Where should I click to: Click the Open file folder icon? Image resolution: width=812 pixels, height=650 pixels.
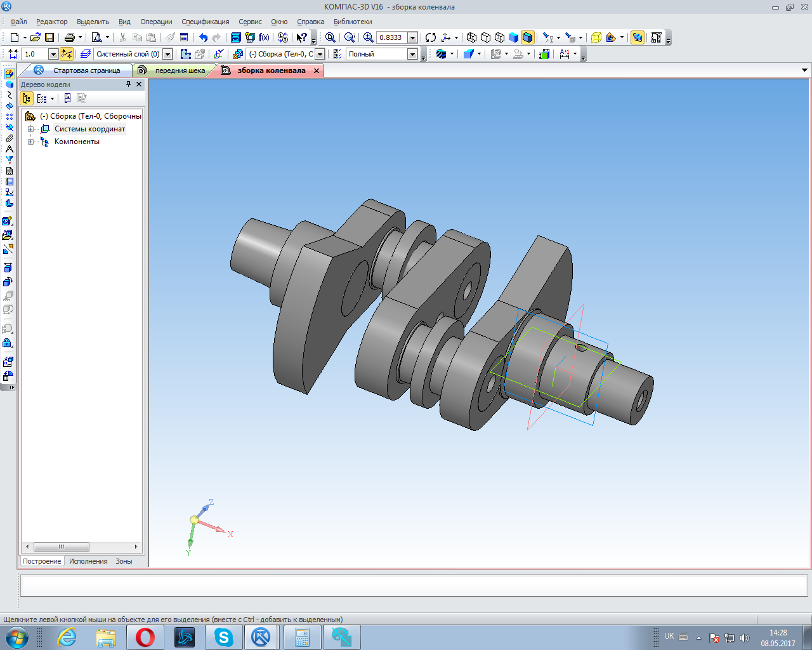tap(35, 37)
